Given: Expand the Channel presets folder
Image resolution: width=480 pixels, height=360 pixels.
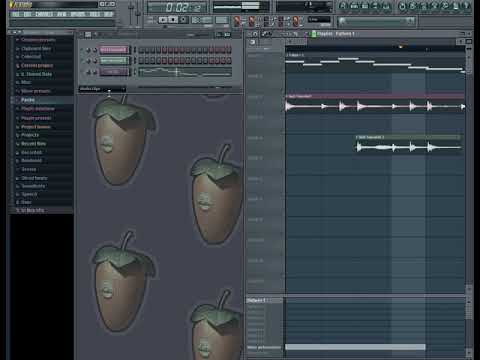Looking at the screenshot, I should point(38,40).
